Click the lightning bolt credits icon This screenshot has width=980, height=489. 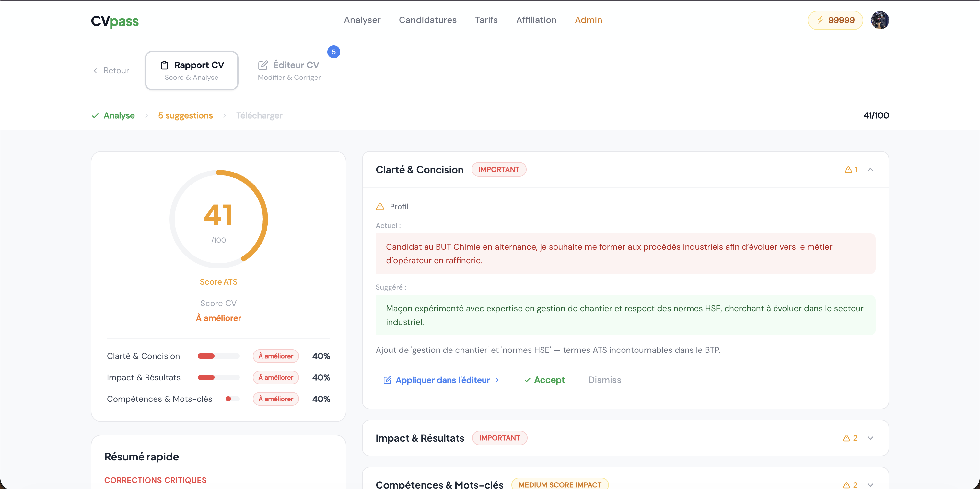(x=820, y=20)
